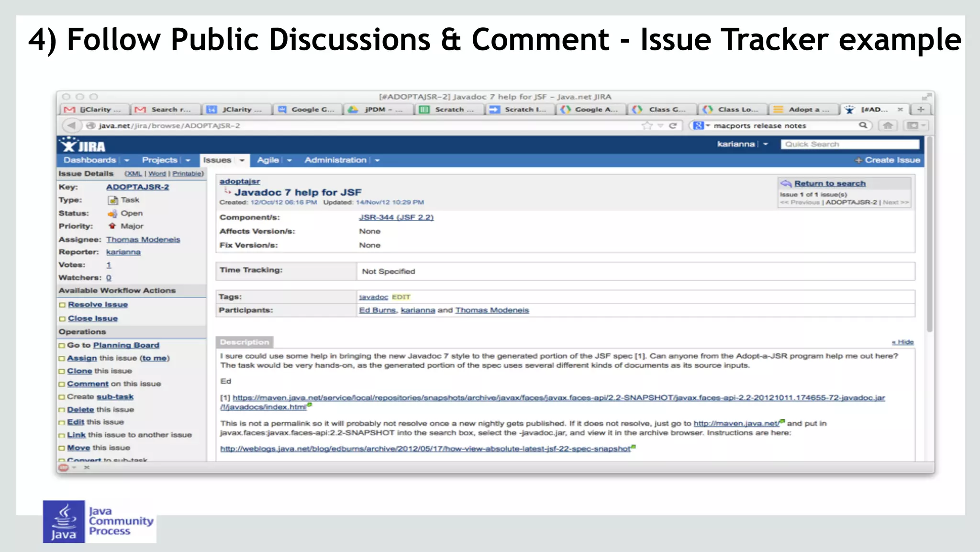The height and width of the screenshot is (552, 980).
Task: Switch to Adopt a... browser tab
Action: tap(803, 110)
